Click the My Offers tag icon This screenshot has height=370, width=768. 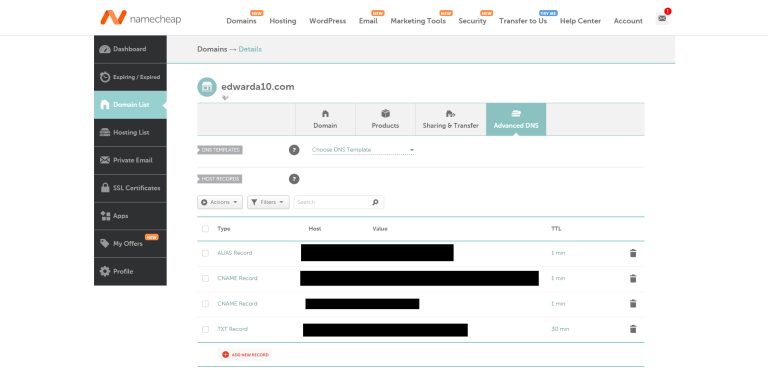click(104, 243)
